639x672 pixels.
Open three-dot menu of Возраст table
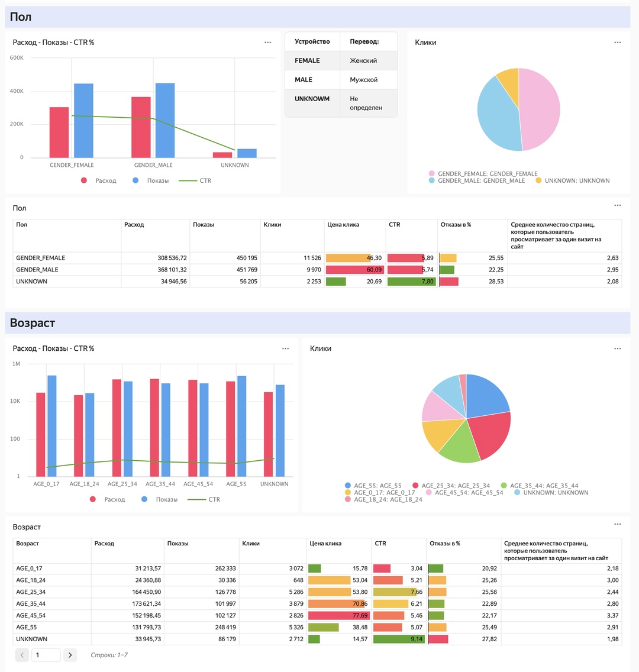(x=617, y=524)
